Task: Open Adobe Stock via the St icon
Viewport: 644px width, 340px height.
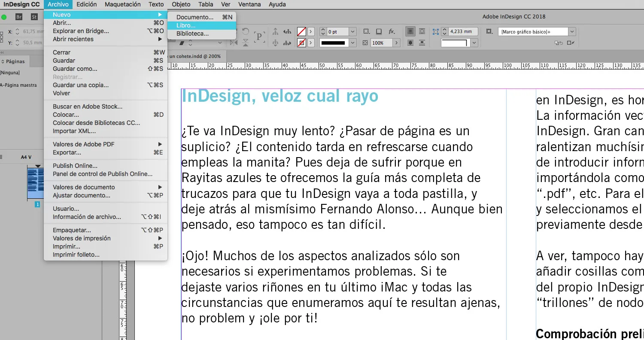Action: pos(34,17)
